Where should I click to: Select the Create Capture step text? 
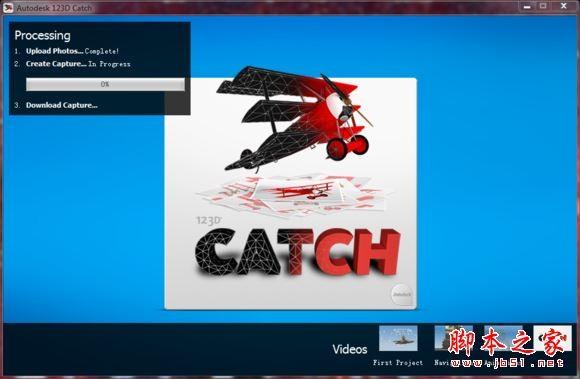point(56,64)
